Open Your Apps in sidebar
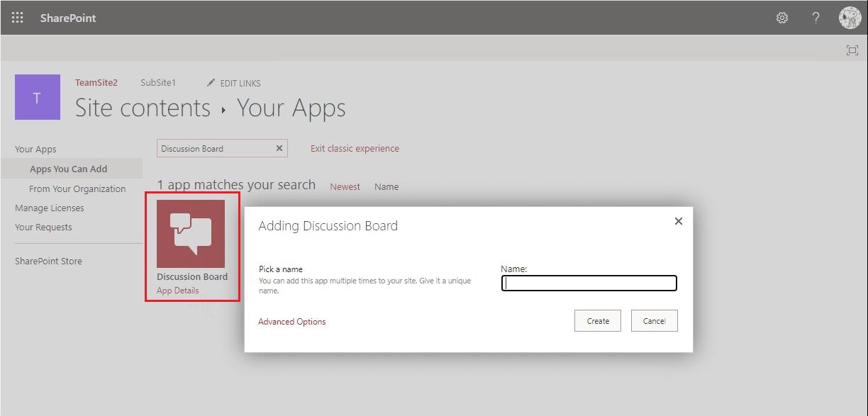The image size is (868, 416). coord(35,149)
